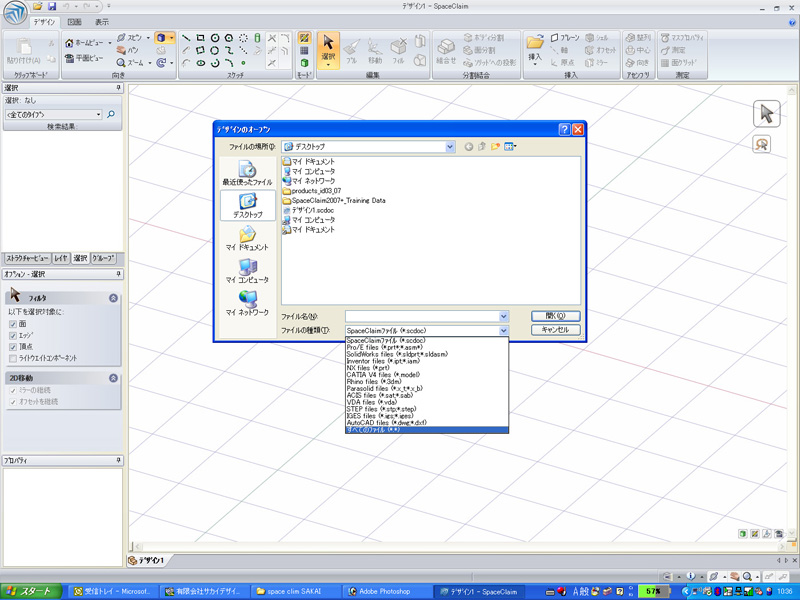Viewport: 800px width, 600px height.
Task: Click the create new folder icon in dialog
Action: point(496,147)
